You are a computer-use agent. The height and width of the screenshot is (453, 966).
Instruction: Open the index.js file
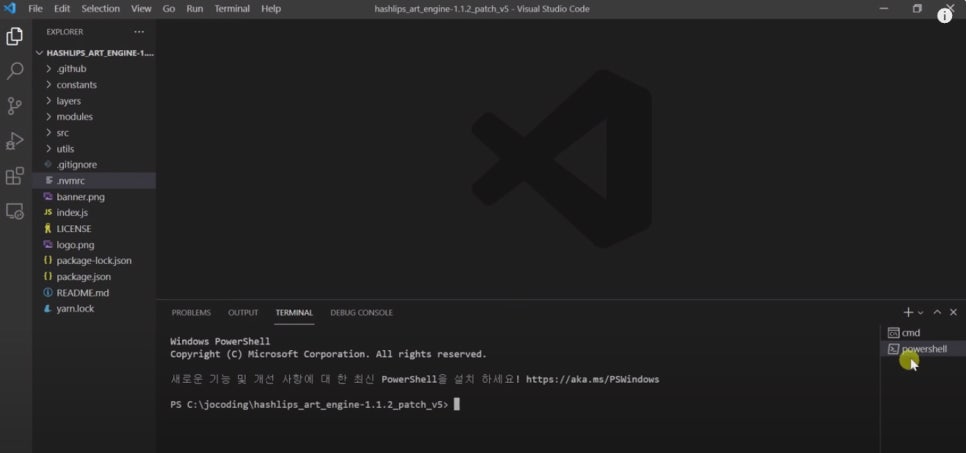(94, 213)
